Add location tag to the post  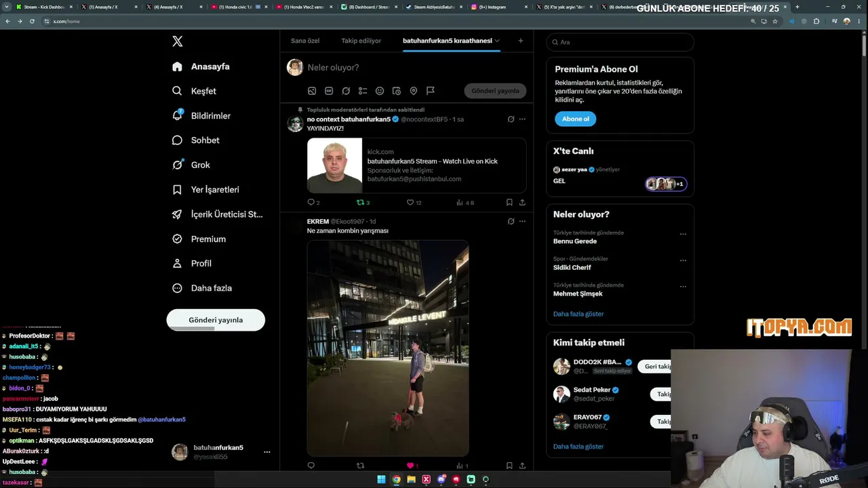(x=414, y=91)
